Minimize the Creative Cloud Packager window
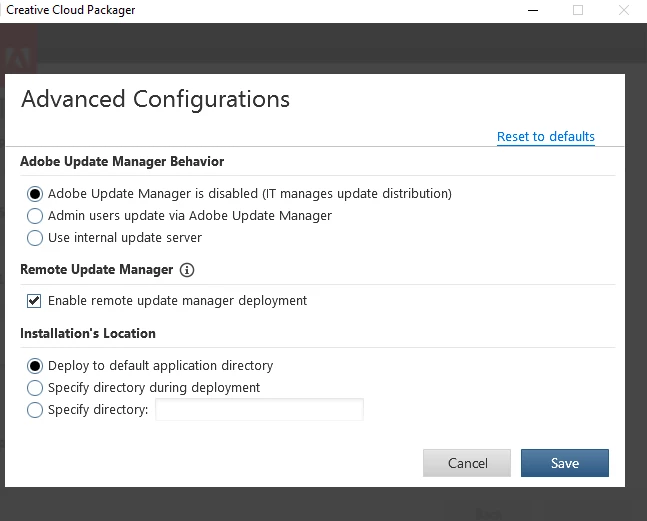The image size is (647, 521). tap(530, 10)
